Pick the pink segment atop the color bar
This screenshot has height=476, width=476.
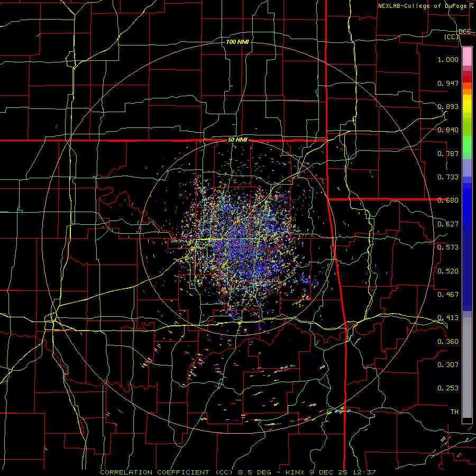[x=467, y=57]
